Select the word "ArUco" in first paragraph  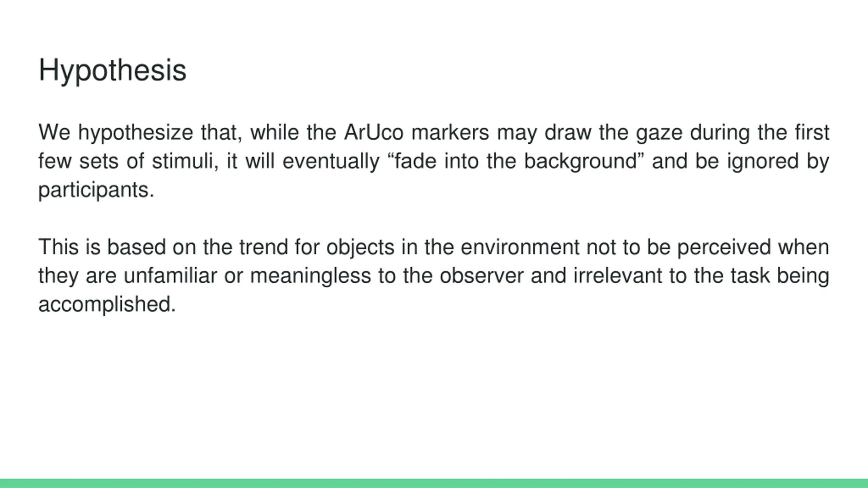click(374, 132)
